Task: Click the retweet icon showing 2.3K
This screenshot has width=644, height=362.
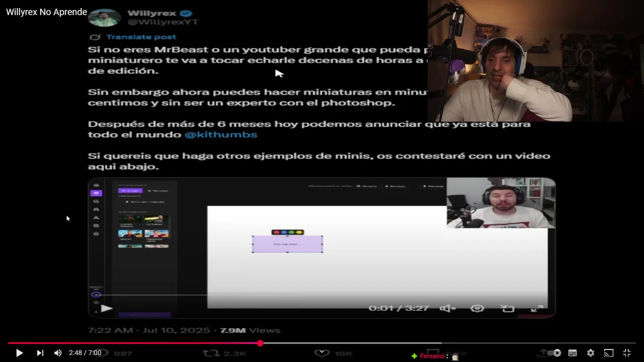Action: click(x=210, y=353)
